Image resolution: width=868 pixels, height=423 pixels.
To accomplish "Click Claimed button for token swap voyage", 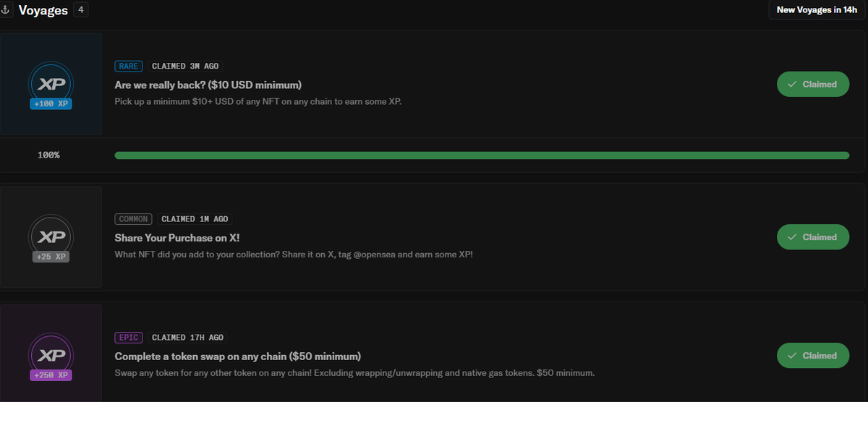I will tap(813, 356).
